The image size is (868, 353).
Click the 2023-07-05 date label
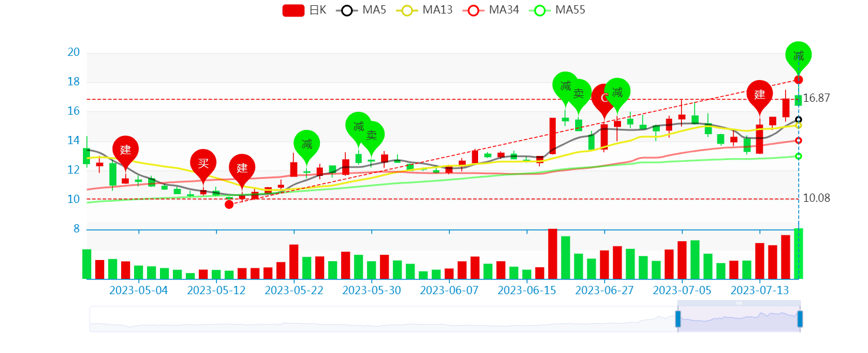pos(682,290)
